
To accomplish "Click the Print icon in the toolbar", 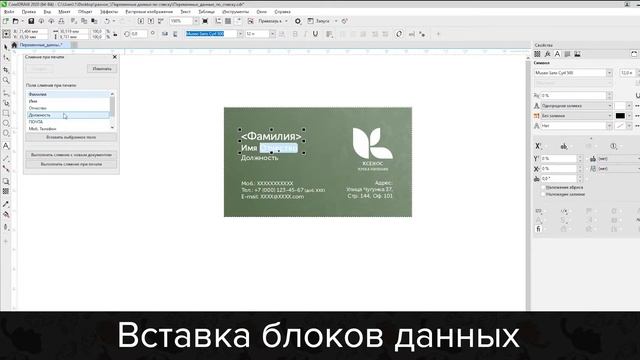I will [61, 21].
